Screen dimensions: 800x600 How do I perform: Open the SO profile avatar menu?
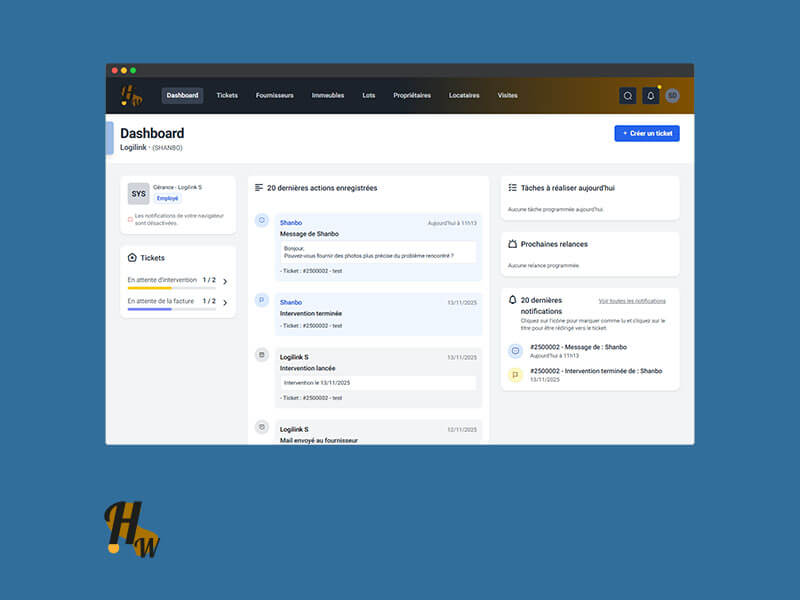pyautogui.click(x=672, y=96)
